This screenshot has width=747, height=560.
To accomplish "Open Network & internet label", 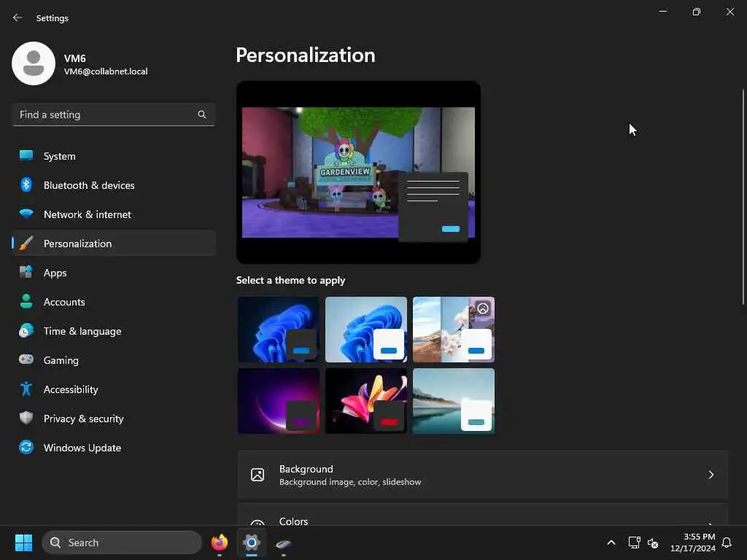I will click(x=88, y=214).
